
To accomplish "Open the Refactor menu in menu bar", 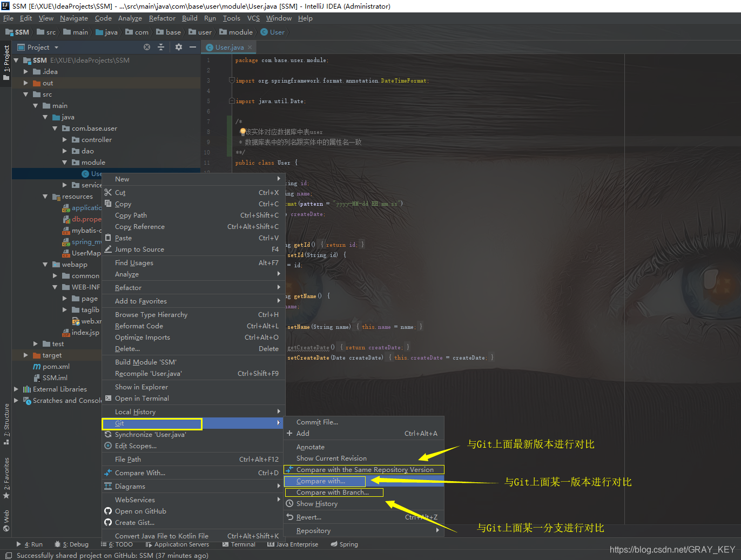I will 162,18.
